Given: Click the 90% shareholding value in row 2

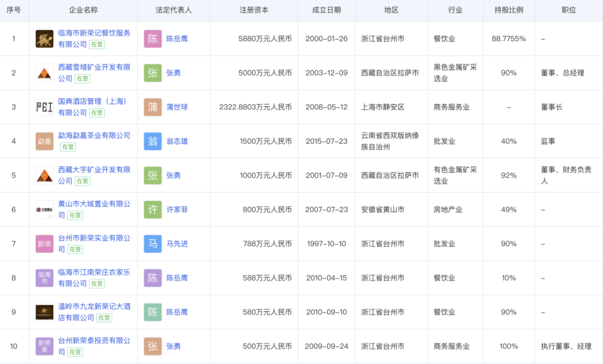Looking at the screenshot, I should click(x=508, y=72).
